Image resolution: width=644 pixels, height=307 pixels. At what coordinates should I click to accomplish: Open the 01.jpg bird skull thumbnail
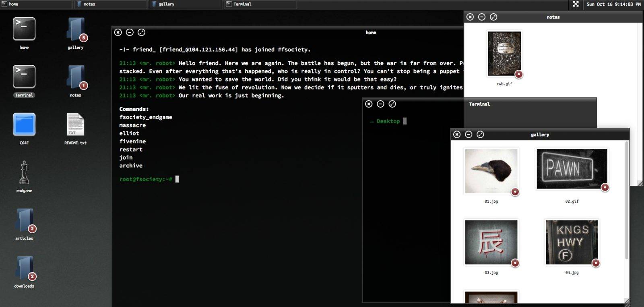(491, 171)
